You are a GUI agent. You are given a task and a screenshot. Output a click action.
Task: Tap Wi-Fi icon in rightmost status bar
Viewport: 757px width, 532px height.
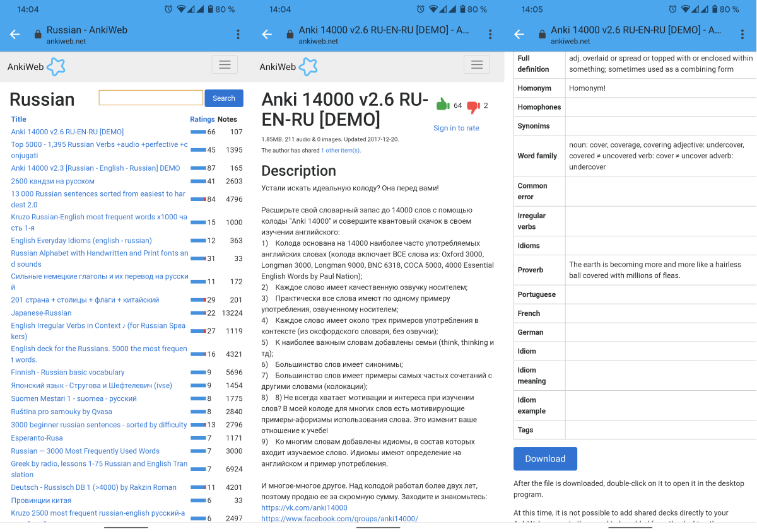click(687, 9)
